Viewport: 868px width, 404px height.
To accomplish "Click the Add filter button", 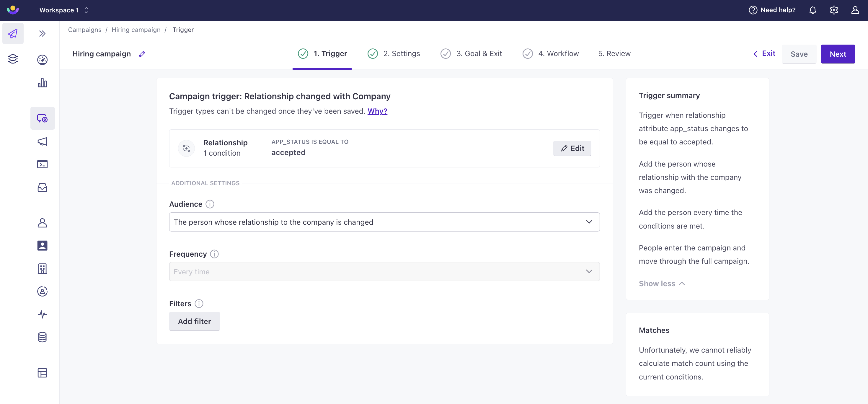I will (194, 321).
